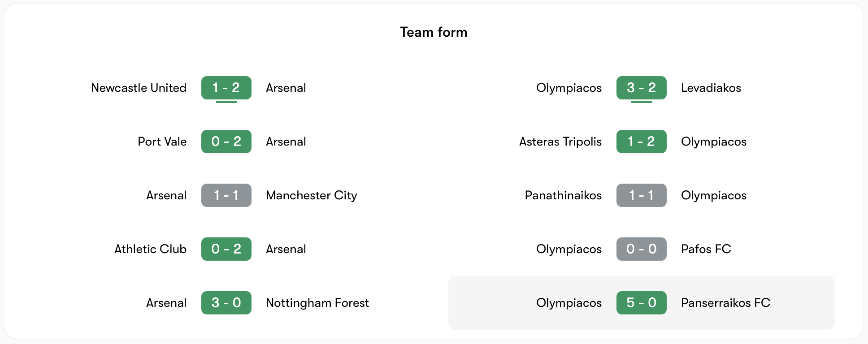868x344 pixels.
Task: Open the Arsenal 3-0 Nottingham Forest result
Action: click(x=226, y=303)
